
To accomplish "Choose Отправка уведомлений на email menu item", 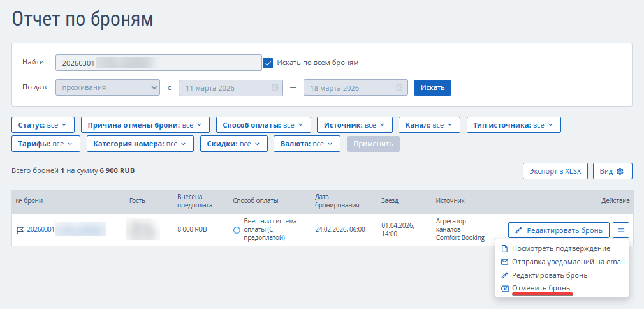I will click(x=567, y=262).
